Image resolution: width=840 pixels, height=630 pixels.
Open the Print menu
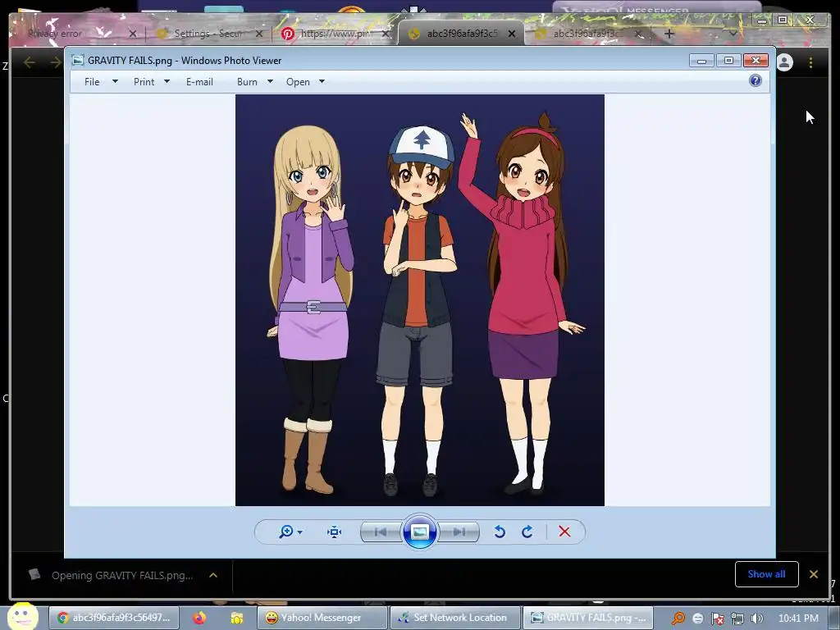click(144, 82)
